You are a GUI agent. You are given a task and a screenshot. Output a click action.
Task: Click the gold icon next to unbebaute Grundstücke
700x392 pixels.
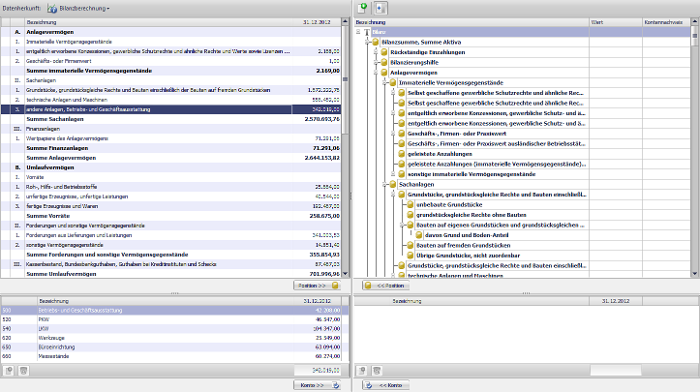click(410, 204)
